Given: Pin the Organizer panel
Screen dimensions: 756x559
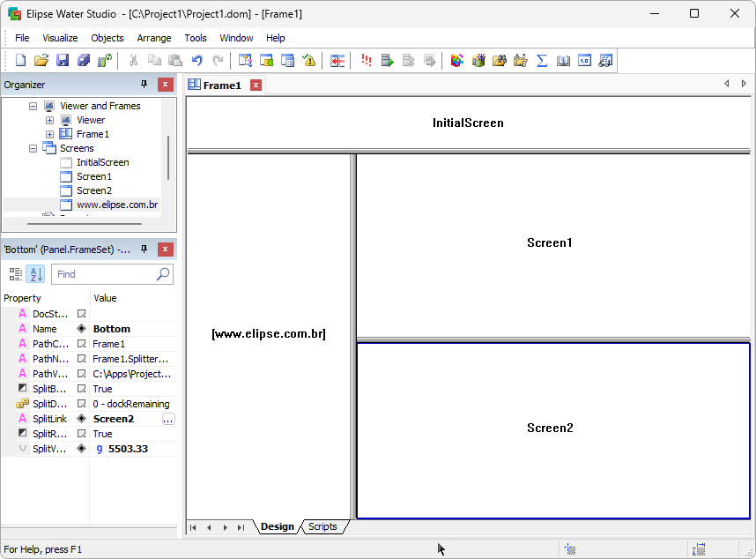Looking at the screenshot, I should (145, 85).
